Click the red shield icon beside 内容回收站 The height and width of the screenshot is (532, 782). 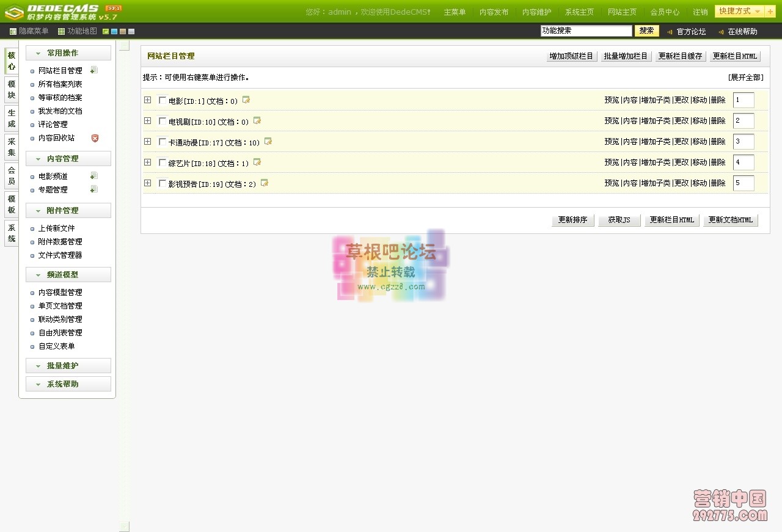[95, 138]
